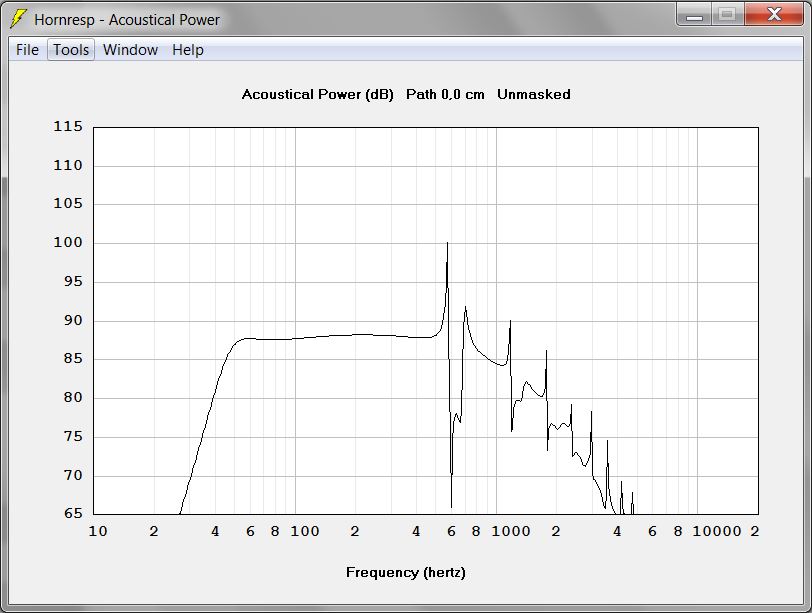Image resolution: width=812 pixels, height=613 pixels.
Task: Click the 100 hertz axis value
Action: point(304,531)
